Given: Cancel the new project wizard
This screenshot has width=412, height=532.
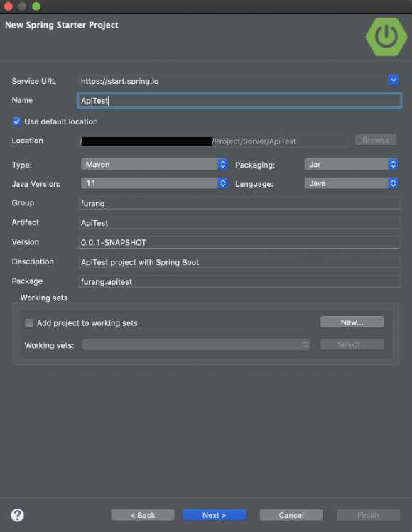Looking at the screenshot, I should (291, 515).
